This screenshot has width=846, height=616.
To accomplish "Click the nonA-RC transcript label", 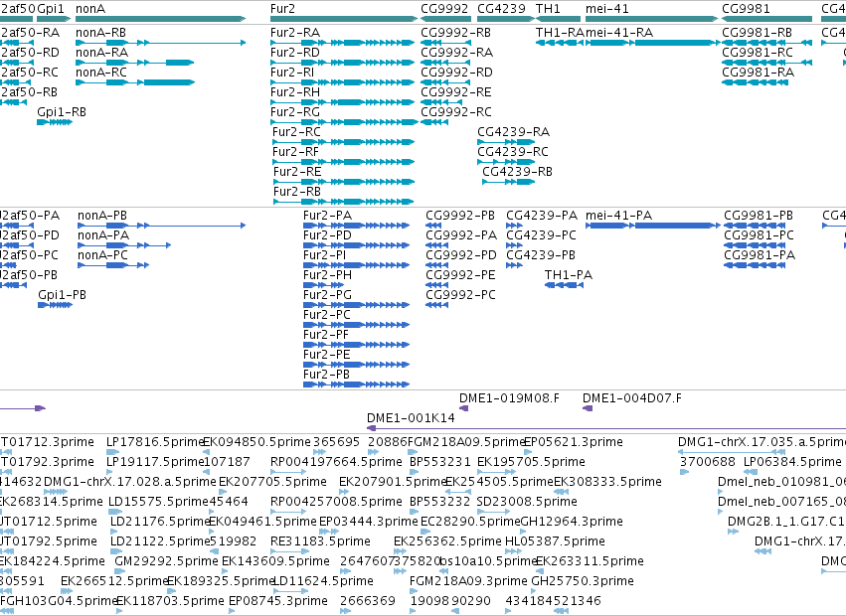I will tap(101, 73).
